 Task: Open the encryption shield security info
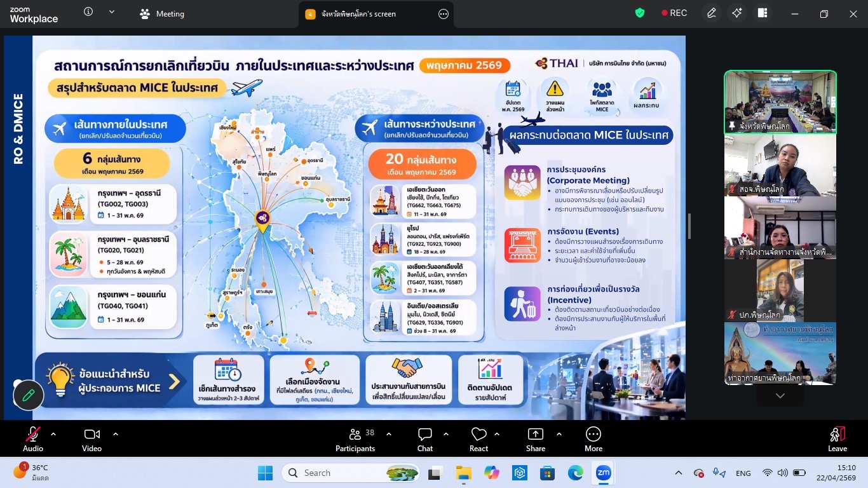640,13
